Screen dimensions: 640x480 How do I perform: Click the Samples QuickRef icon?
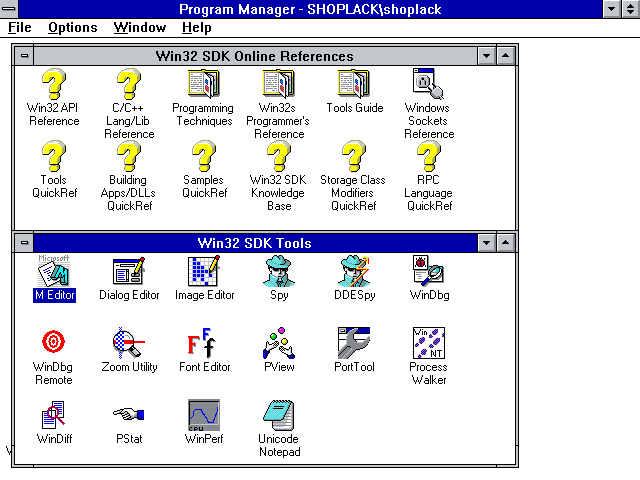tap(204, 156)
